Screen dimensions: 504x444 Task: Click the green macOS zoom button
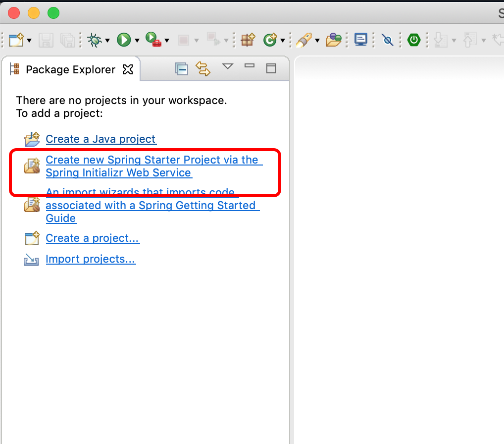pyautogui.click(x=53, y=13)
